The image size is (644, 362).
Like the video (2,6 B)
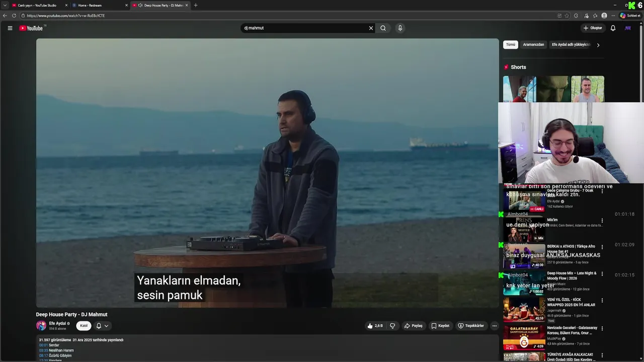tap(375, 326)
